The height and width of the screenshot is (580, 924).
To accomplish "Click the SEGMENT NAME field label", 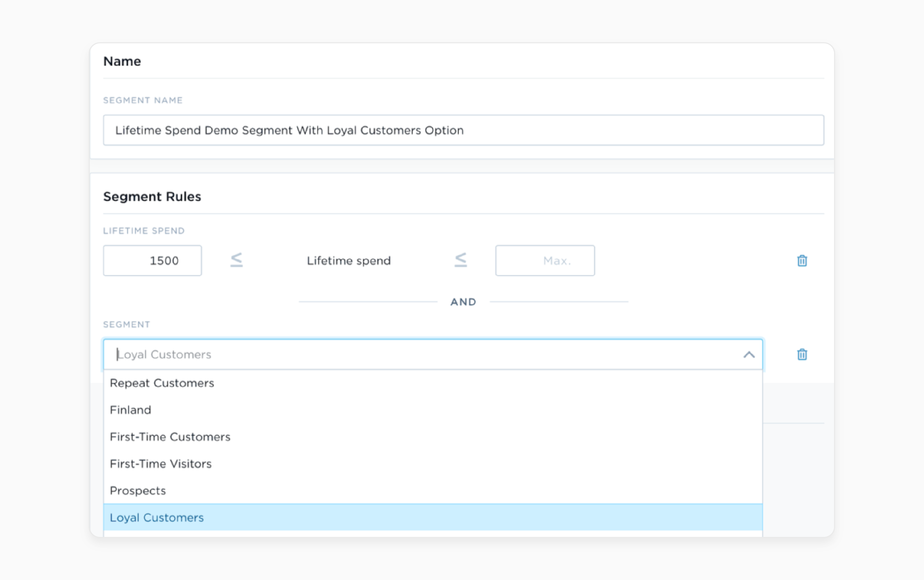I will click(143, 100).
